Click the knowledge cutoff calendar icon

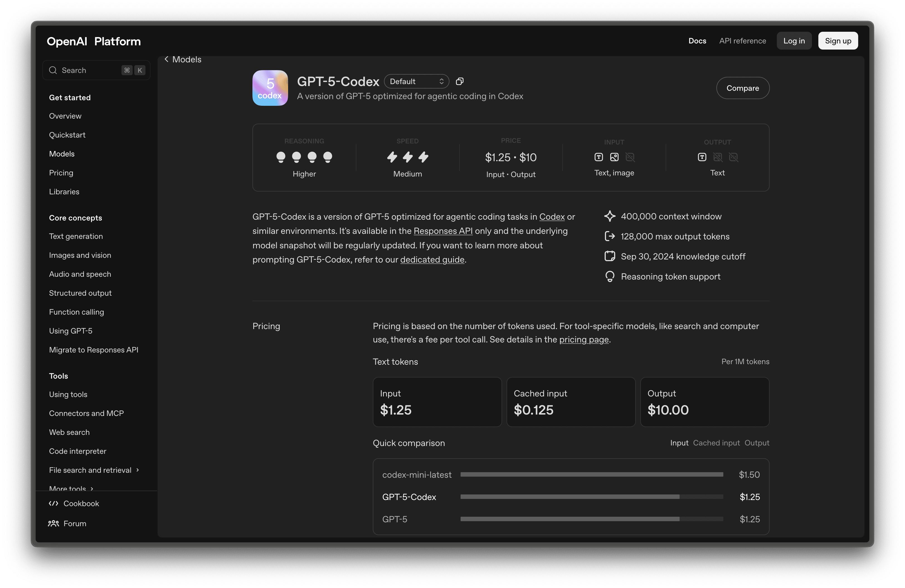[x=610, y=256]
